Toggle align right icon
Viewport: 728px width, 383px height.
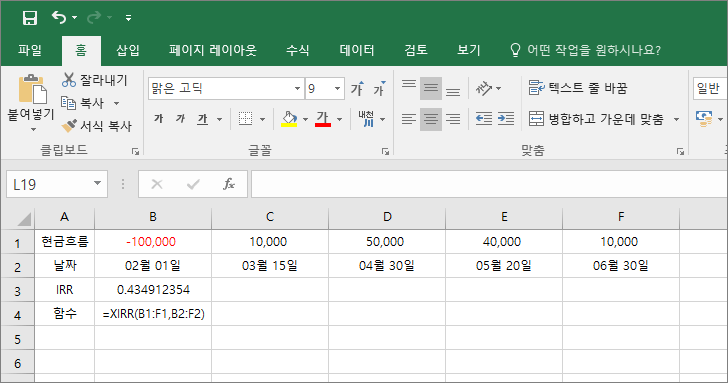pos(453,119)
